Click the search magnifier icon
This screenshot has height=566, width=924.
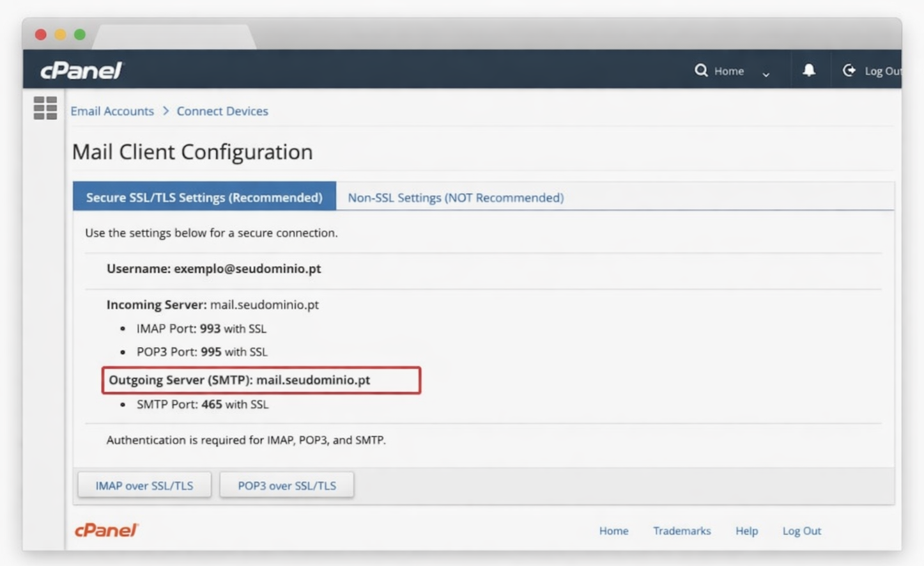pos(701,70)
